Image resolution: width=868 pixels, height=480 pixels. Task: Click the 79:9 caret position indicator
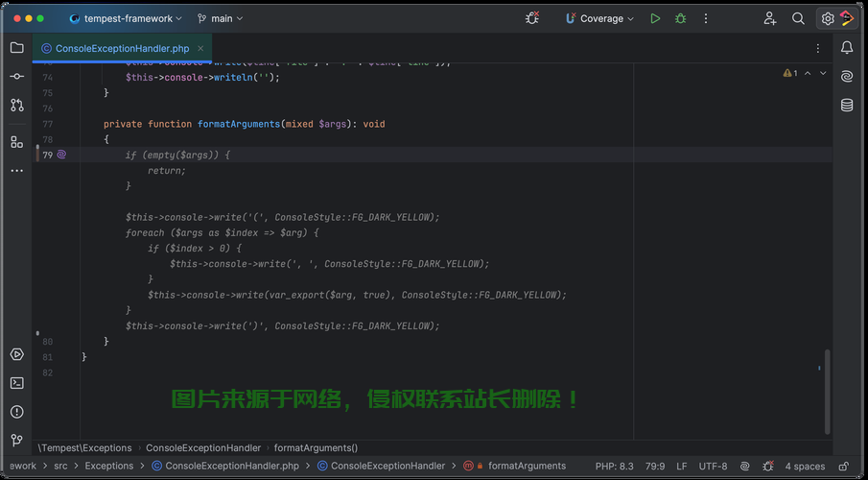[x=655, y=467]
